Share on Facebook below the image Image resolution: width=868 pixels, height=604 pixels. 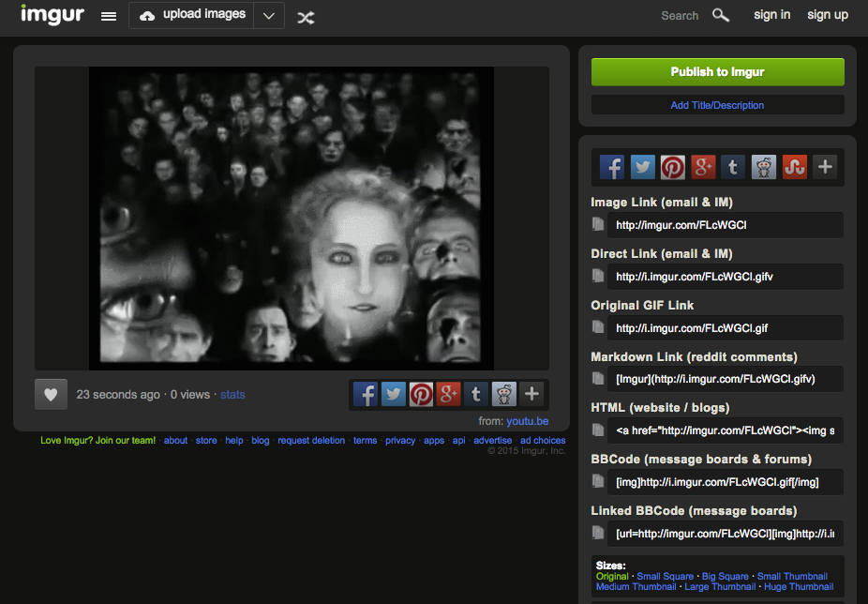pos(366,394)
